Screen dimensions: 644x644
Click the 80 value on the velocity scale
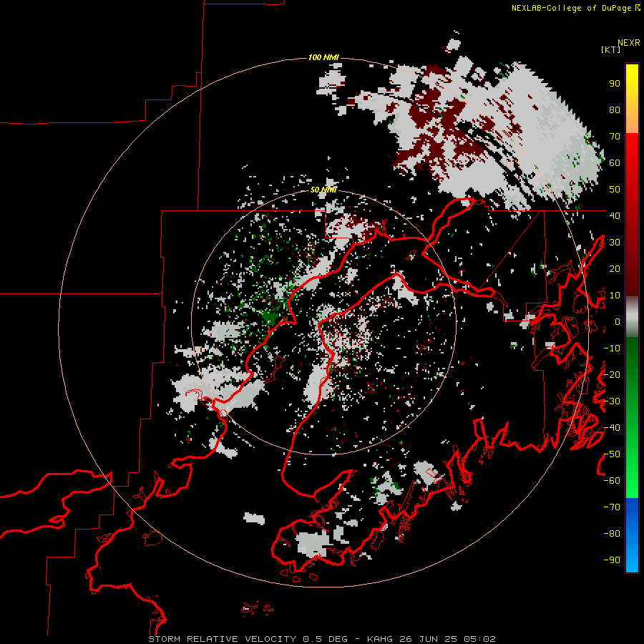point(615,109)
